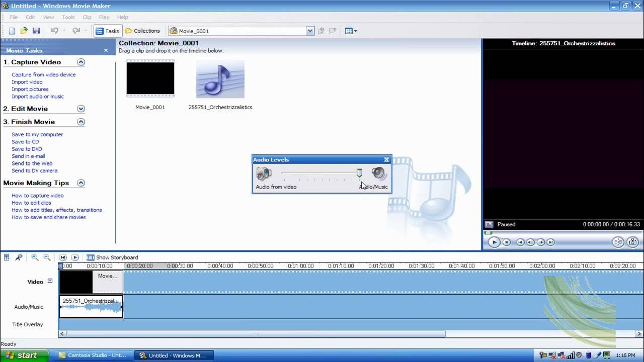Switch to Show Storyboard view
The image size is (644, 362).
tap(112, 257)
